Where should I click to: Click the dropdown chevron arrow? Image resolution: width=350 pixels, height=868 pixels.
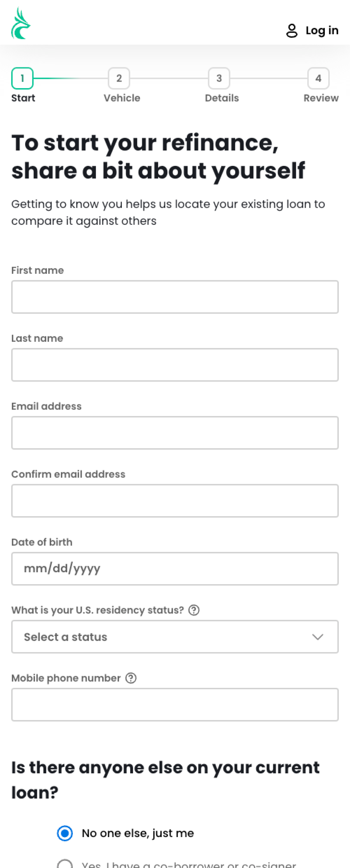click(x=317, y=637)
